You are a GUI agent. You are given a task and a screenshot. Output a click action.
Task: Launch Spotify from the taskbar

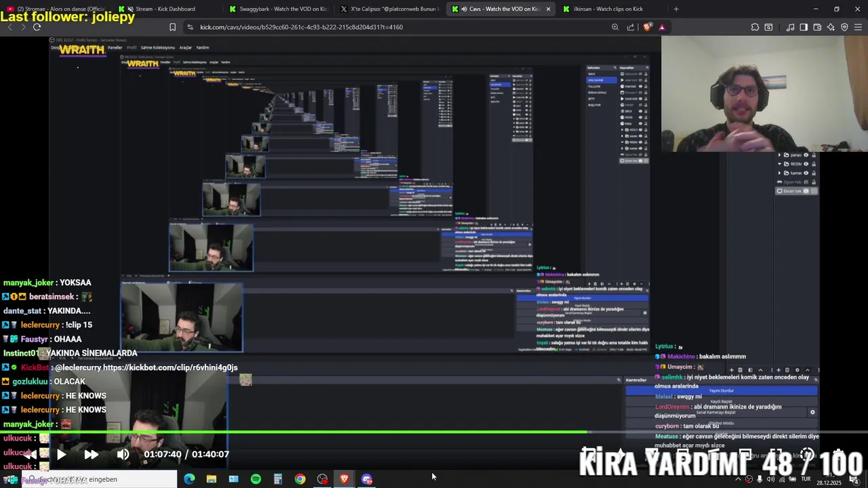point(256,479)
